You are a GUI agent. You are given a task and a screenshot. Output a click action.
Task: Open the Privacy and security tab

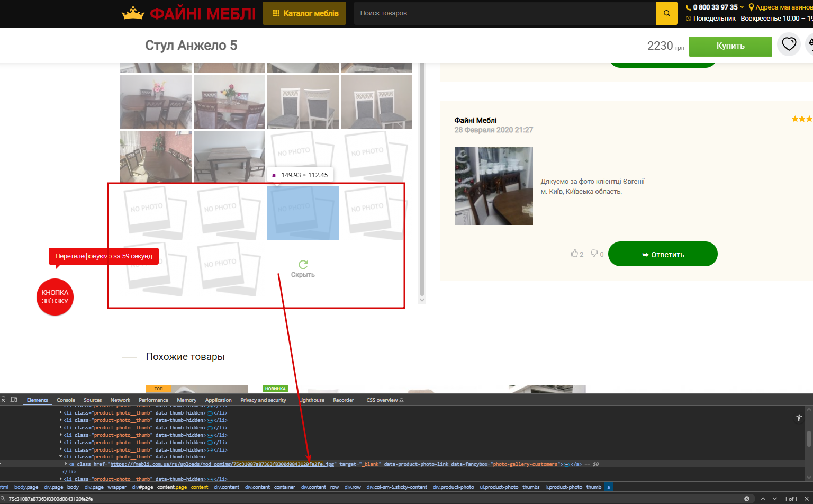pos(263,400)
